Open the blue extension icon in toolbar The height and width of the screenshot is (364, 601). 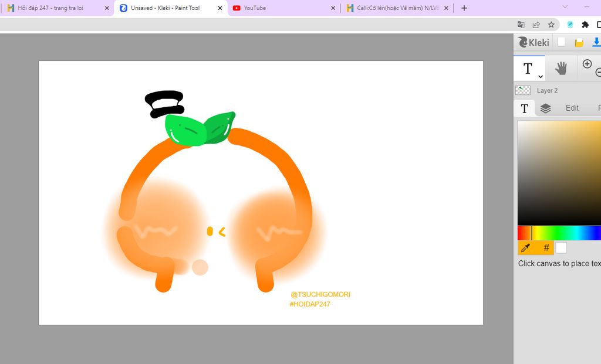coord(570,25)
